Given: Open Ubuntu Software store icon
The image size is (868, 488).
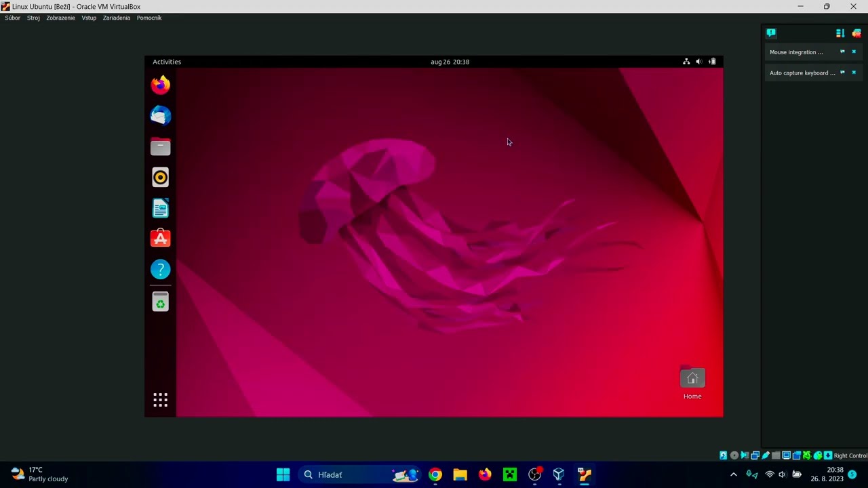Looking at the screenshot, I should tap(161, 239).
